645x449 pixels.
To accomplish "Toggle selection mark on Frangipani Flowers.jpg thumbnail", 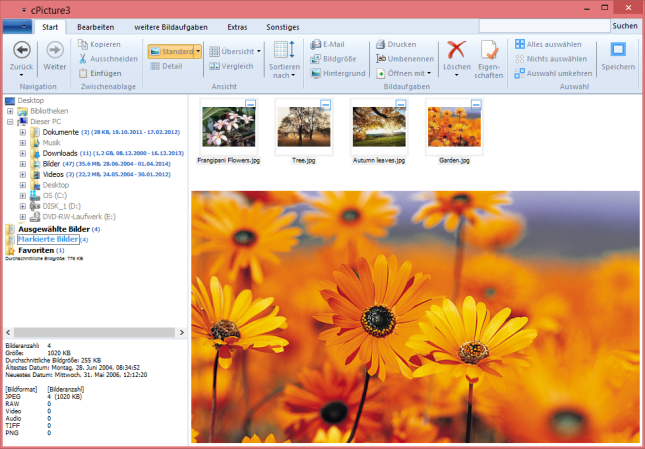I will [251, 104].
